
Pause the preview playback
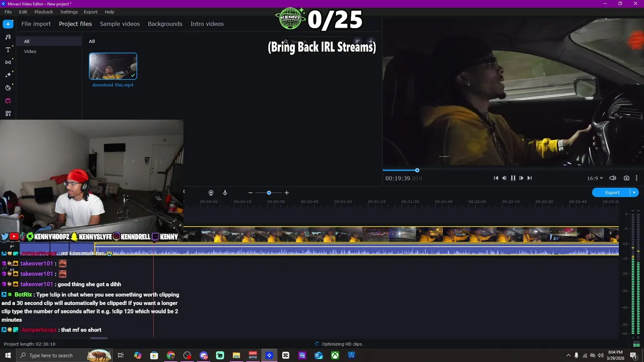(x=513, y=178)
